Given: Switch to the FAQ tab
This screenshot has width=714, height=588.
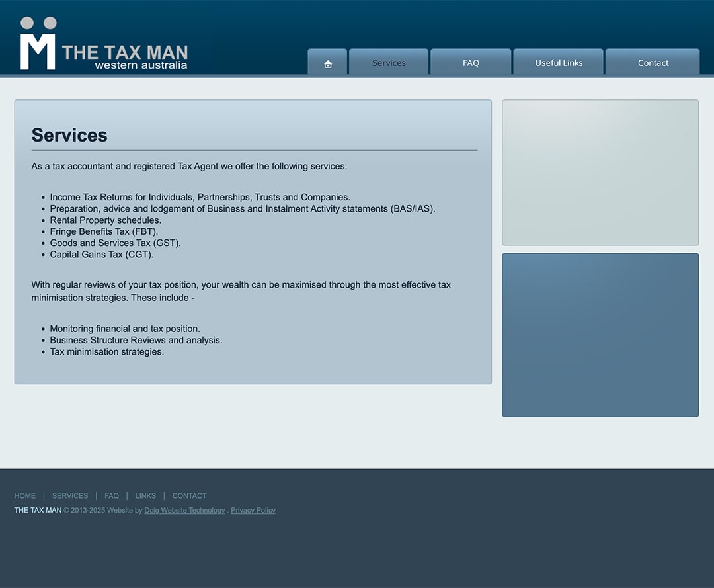Looking at the screenshot, I should pyautogui.click(x=471, y=62).
